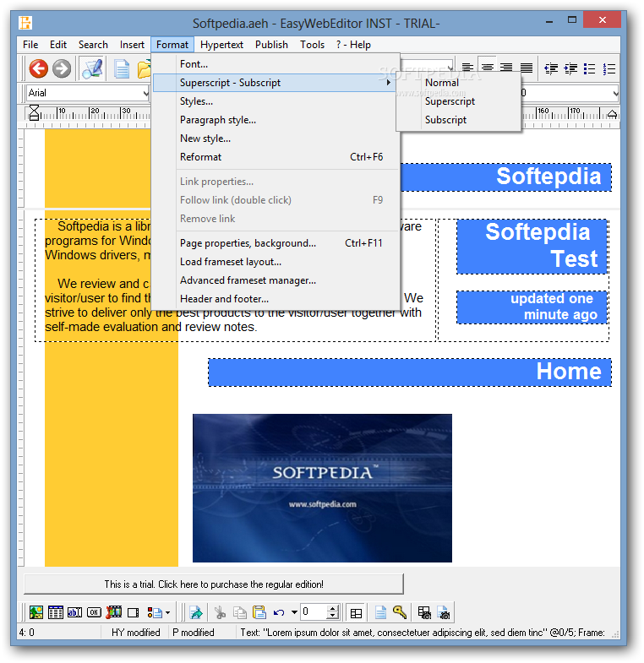Viewport: 644px width, 663px height.
Task: Expand the objects list dropdown arrow
Action: pyautogui.click(x=168, y=612)
